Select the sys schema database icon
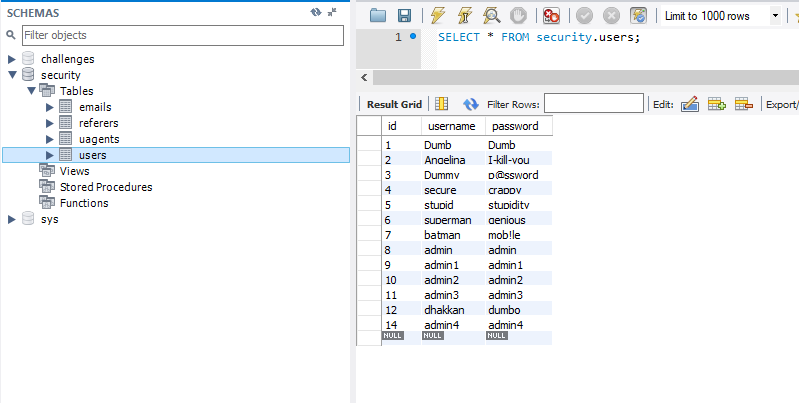The width and height of the screenshot is (799, 403). tap(29, 219)
